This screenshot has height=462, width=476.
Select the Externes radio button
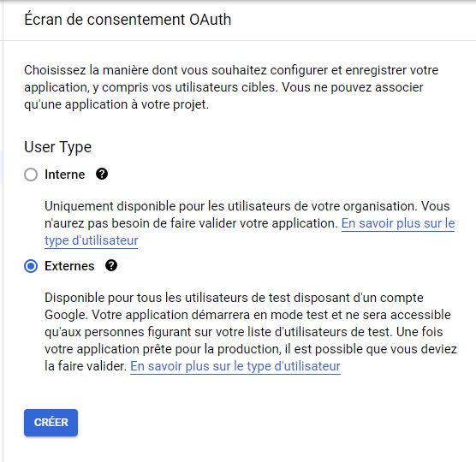31,266
